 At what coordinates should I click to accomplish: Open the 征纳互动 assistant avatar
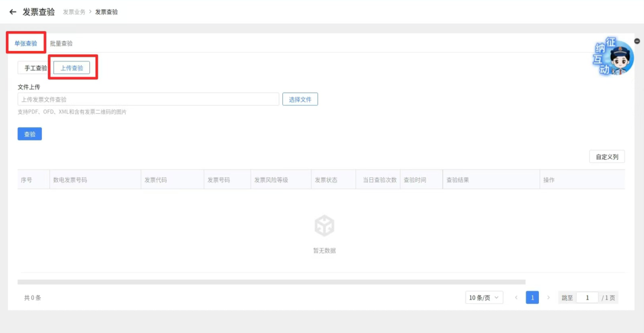612,57
